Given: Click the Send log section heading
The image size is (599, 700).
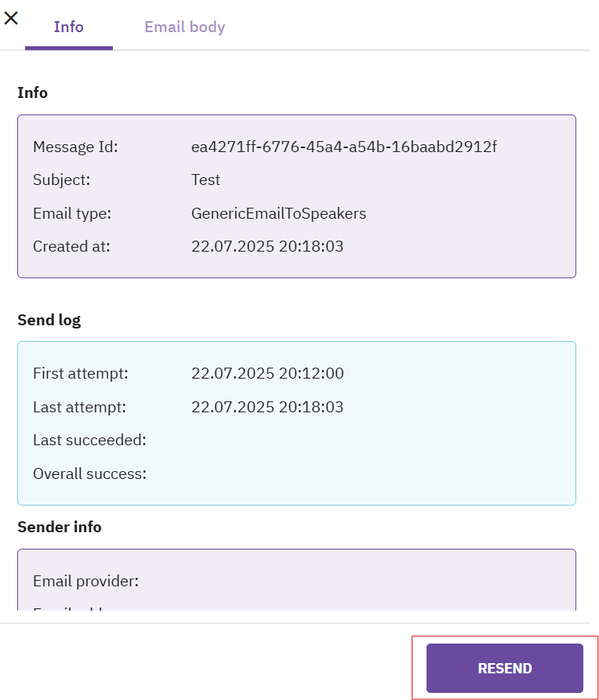Looking at the screenshot, I should click(49, 320).
